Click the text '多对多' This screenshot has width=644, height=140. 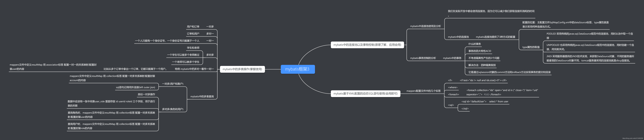210,55
